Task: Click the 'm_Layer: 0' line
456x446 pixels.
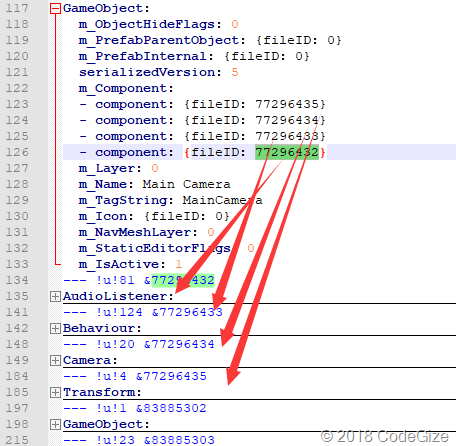Action: [x=118, y=168]
